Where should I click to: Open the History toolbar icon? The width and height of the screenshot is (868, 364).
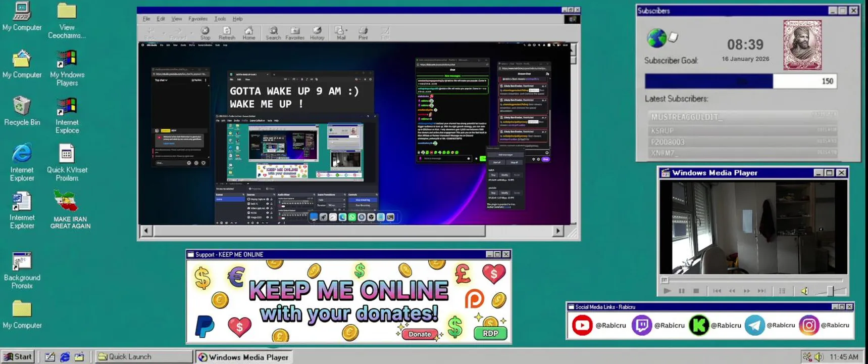click(317, 33)
